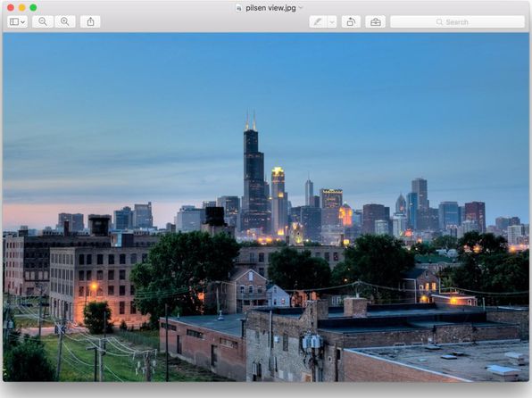Enter full screen with the green button
Screen dimensions: 532x398
point(33,7)
